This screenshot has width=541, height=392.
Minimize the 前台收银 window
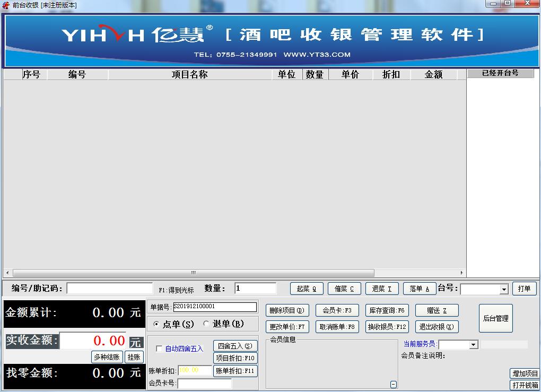coord(493,4)
